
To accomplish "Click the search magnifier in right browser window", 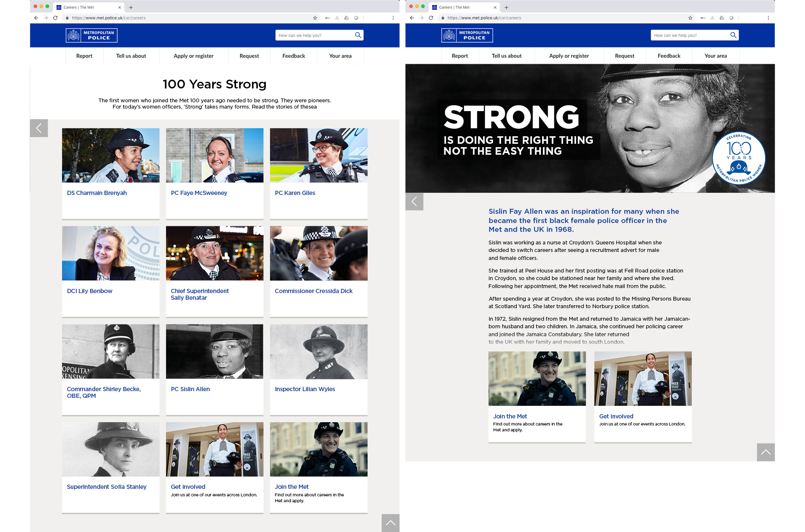I will pyautogui.click(x=733, y=35).
